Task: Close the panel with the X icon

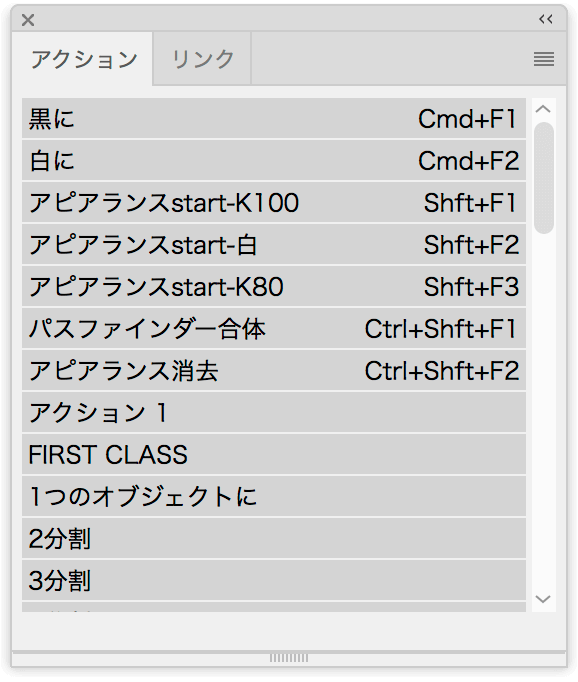Action: pos(28,20)
